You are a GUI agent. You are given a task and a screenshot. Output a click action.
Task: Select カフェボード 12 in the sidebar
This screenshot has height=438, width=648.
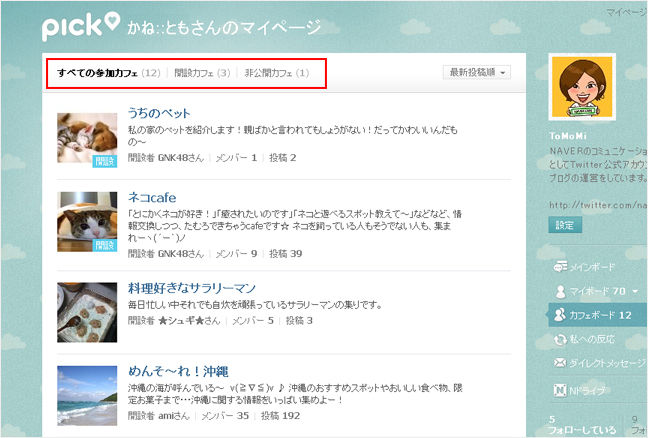click(598, 315)
